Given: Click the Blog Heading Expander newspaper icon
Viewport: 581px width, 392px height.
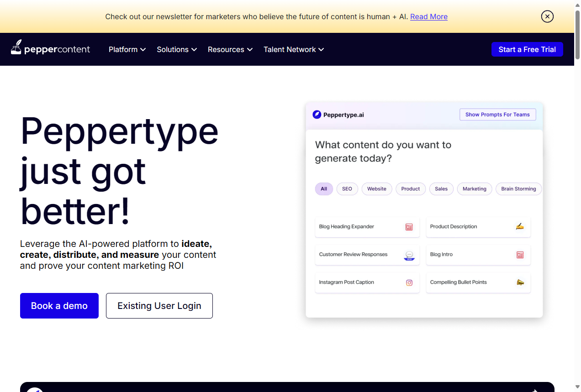Looking at the screenshot, I should (409, 226).
